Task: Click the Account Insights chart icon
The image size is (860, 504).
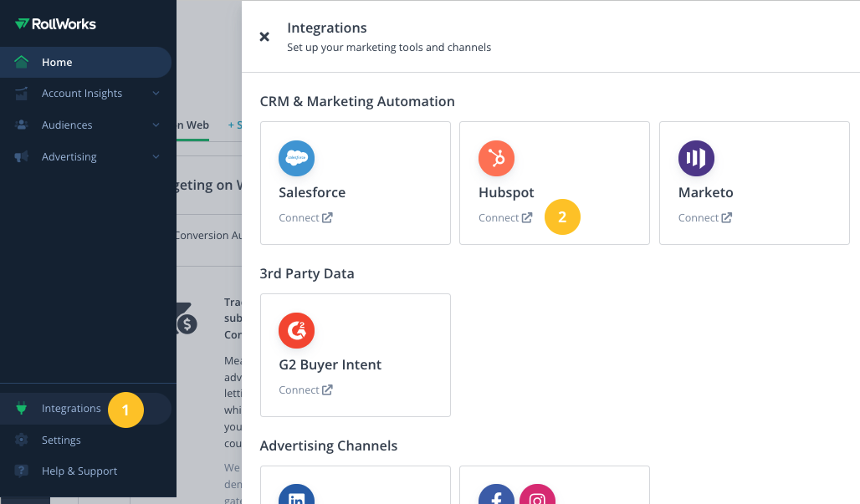Action: coord(22,94)
